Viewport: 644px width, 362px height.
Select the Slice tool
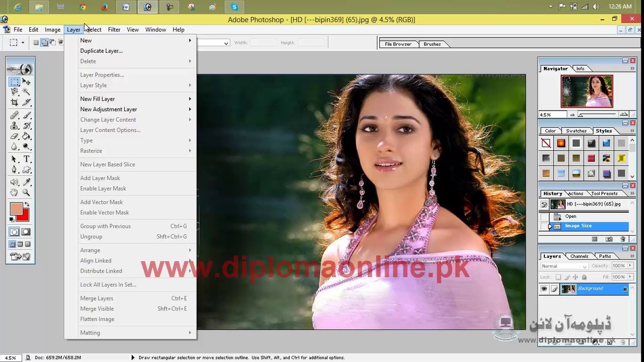pos(26,103)
